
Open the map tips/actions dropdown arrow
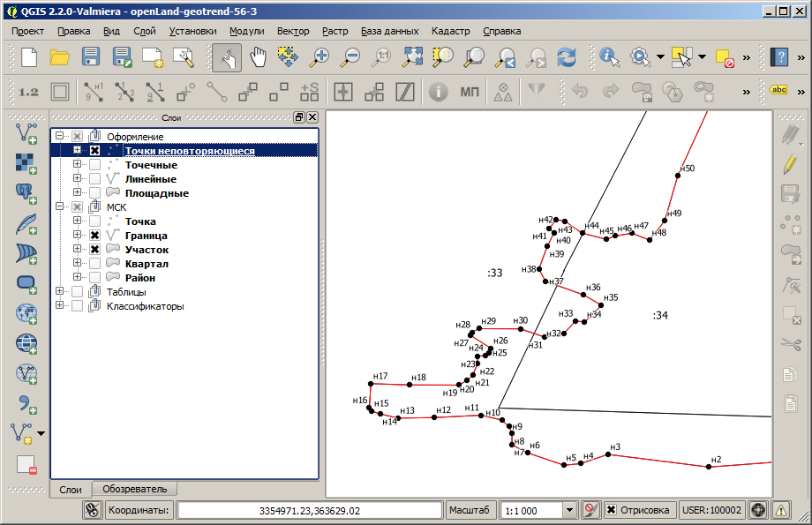(x=661, y=57)
